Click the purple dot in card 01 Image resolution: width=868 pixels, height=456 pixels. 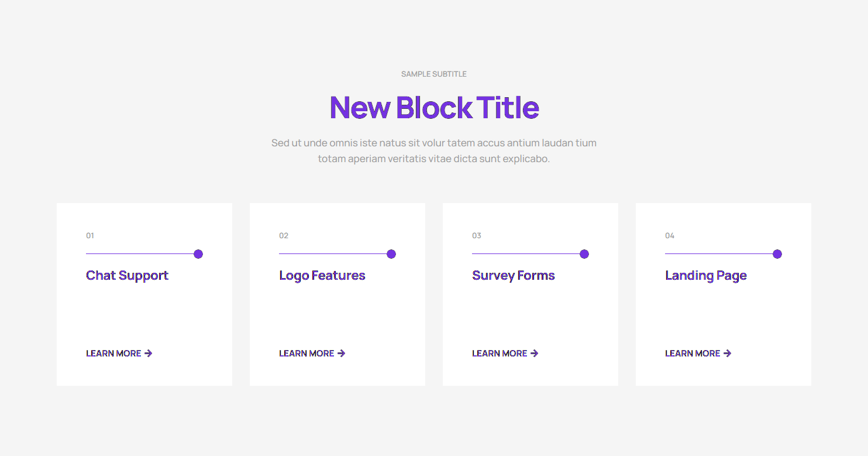[x=198, y=254]
